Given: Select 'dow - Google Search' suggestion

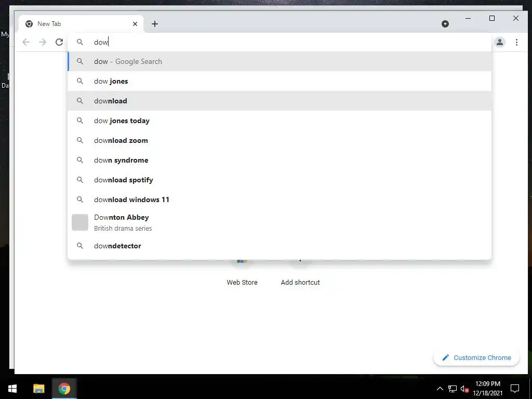Looking at the screenshot, I should pos(280,61).
